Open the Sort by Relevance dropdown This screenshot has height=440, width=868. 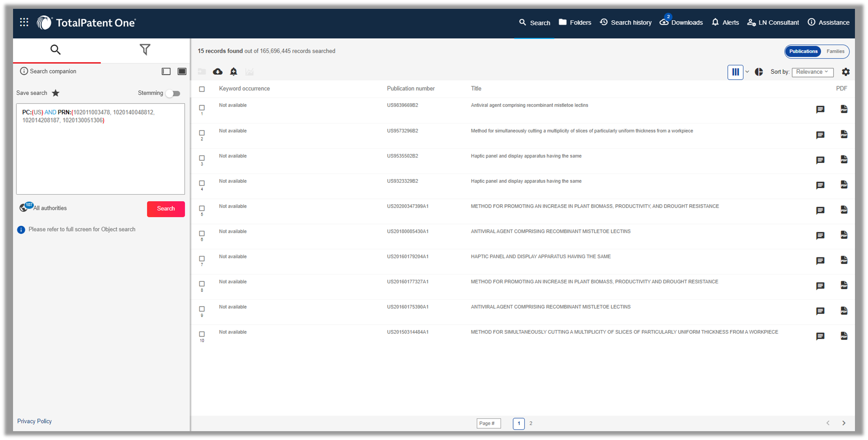pos(812,72)
